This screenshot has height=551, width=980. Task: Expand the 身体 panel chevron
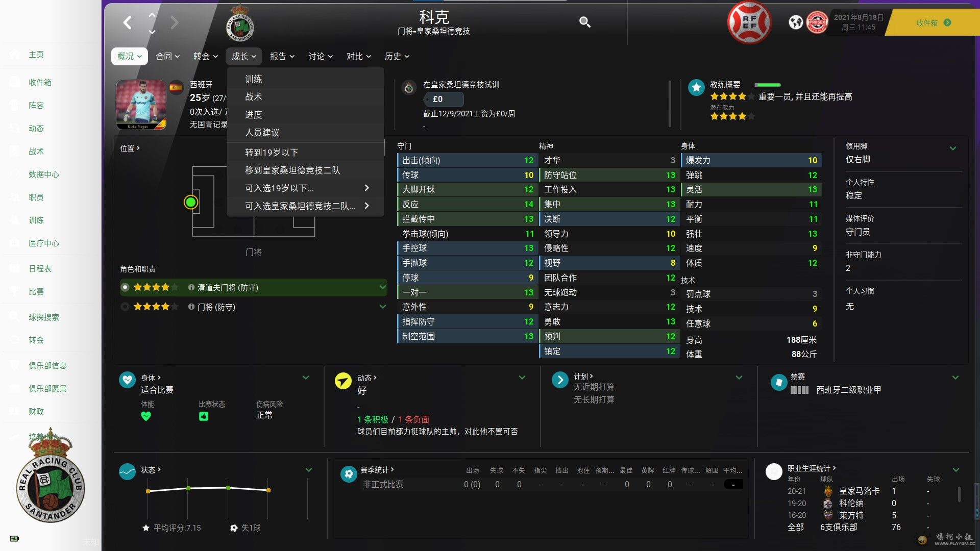[306, 378]
